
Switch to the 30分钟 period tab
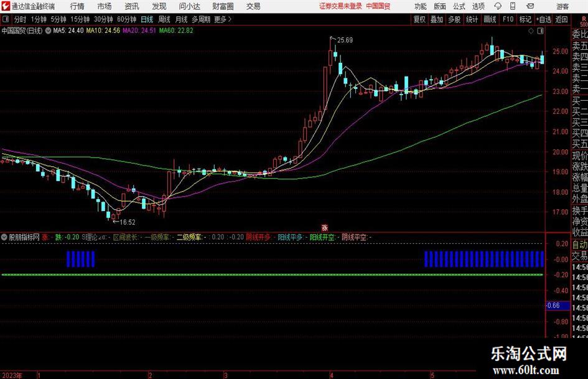[x=103, y=19]
